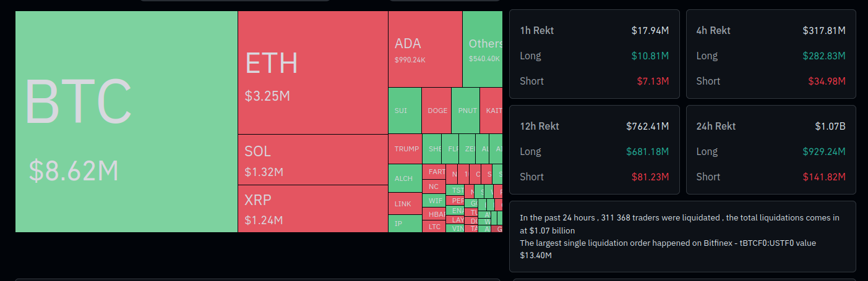Click the TRUMP tile in the heatmap
The height and width of the screenshot is (281, 868).
tap(405, 149)
